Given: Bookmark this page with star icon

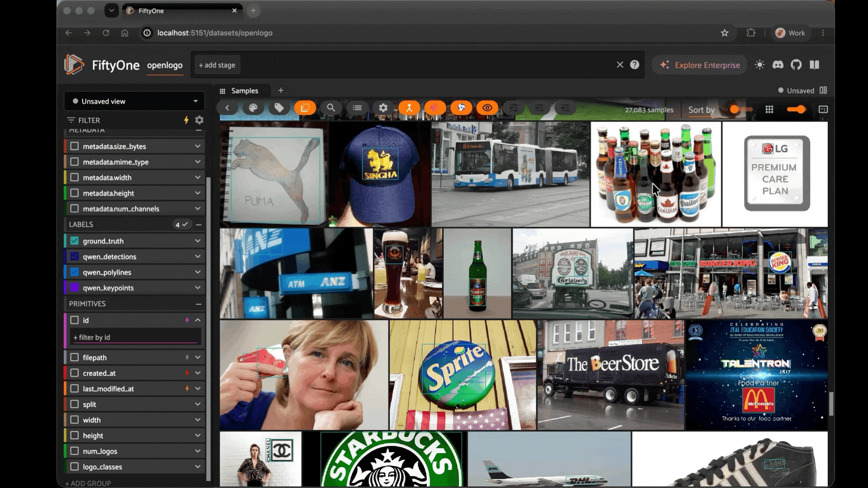Looking at the screenshot, I should (725, 33).
